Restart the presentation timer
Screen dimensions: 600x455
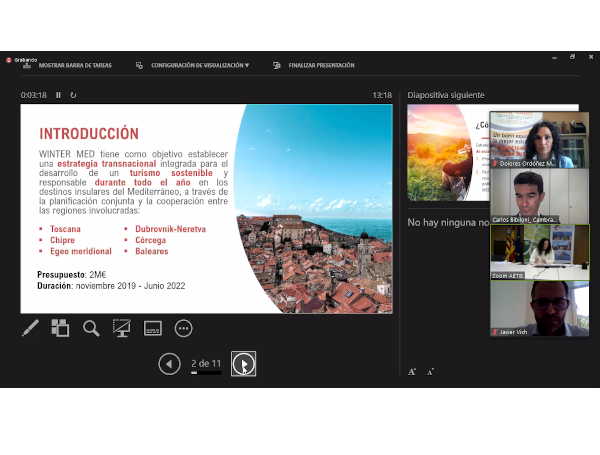(x=73, y=95)
